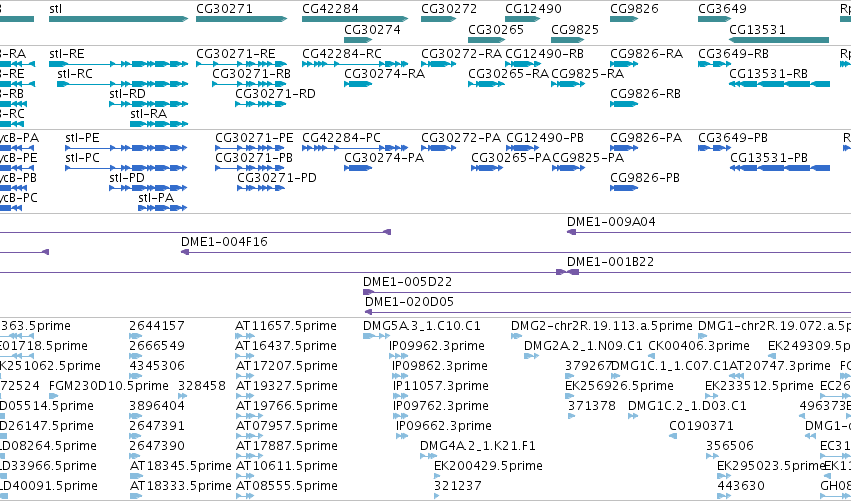Click transcript stl-RD

[x=149, y=104]
